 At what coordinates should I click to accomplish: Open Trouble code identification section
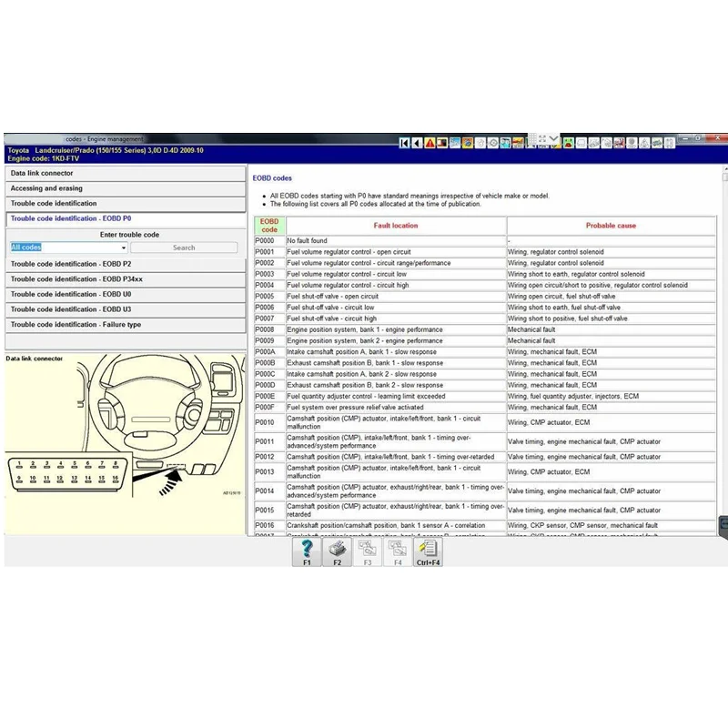point(126,203)
